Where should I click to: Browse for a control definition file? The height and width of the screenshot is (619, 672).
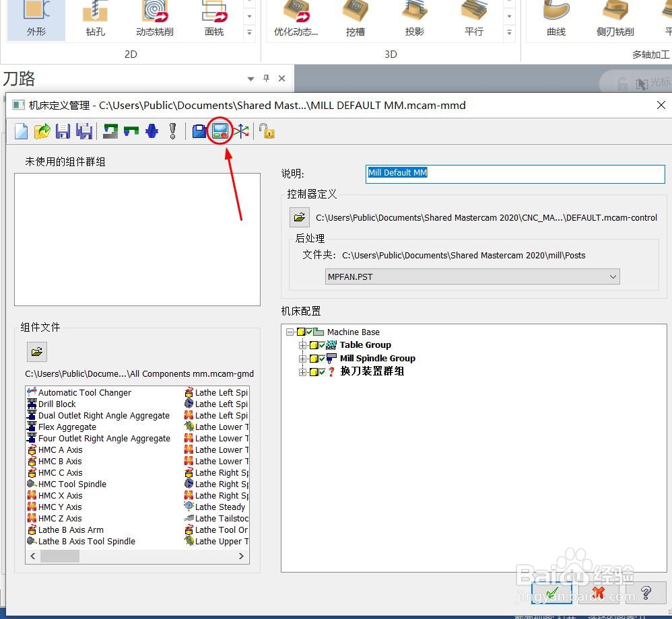point(300,217)
